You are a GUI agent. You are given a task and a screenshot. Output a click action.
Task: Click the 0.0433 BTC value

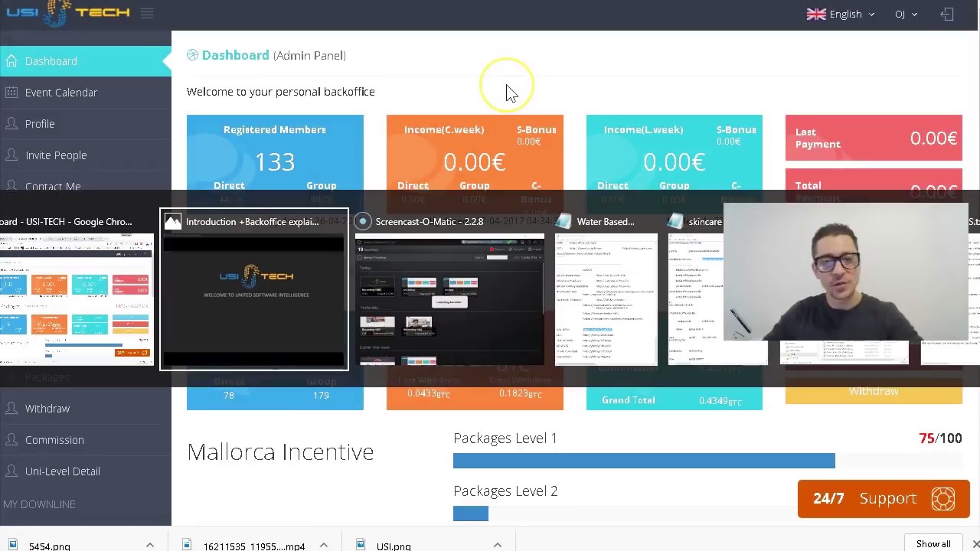429,393
